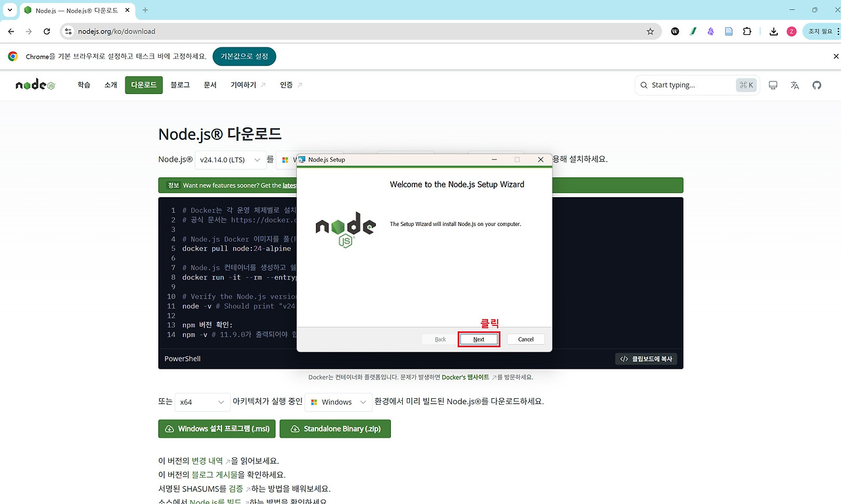Open the 블로그 navigation item

(x=180, y=85)
